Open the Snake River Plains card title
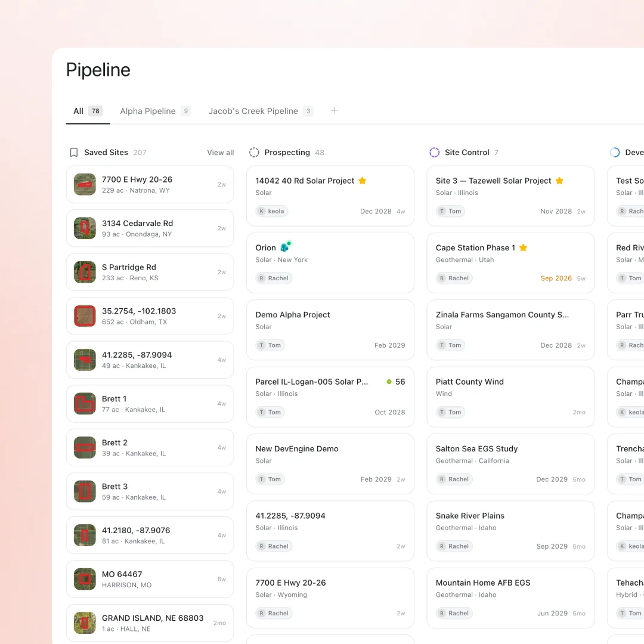This screenshot has height=644, width=644. point(470,515)
